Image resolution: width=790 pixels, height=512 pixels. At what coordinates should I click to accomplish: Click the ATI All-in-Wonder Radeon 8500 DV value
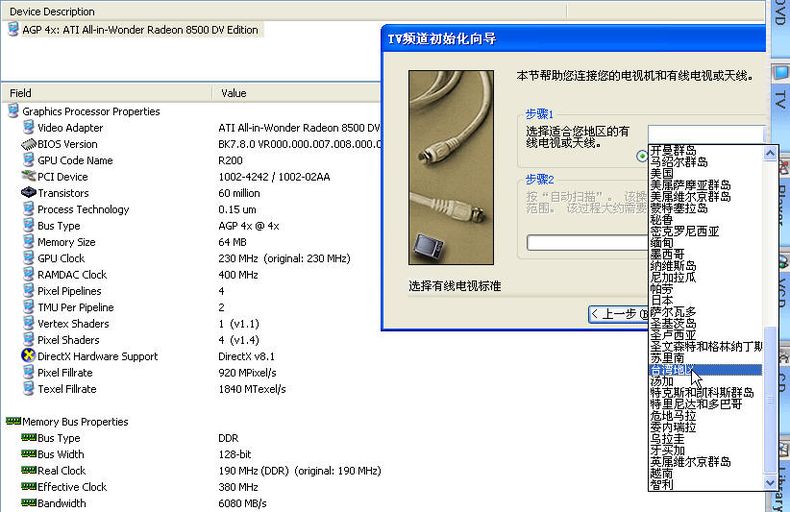coord(299,127)
